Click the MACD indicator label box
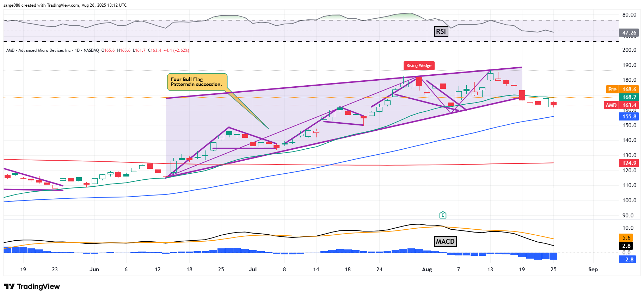The image size is (644, 297). [445, 241]
